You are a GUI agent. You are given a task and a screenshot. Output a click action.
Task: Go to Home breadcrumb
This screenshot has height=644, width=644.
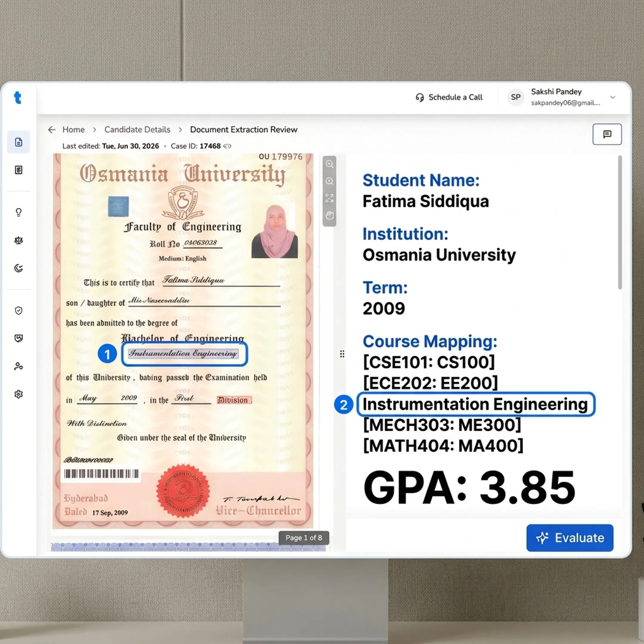73,130
